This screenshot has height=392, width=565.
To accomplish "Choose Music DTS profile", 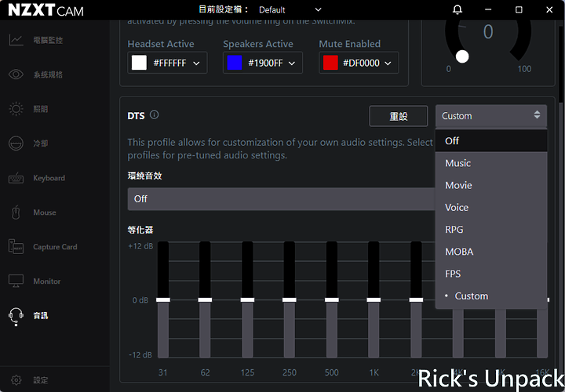I will (491, 163).
